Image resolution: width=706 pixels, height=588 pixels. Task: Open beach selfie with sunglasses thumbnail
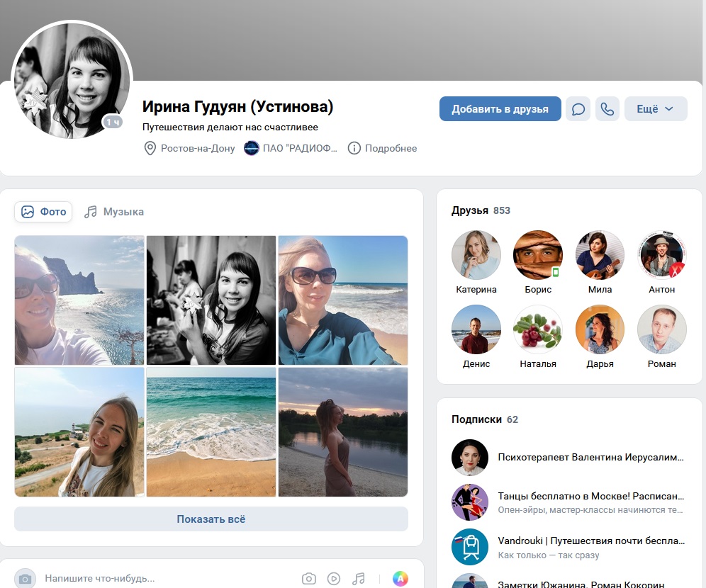click(343, 300)
